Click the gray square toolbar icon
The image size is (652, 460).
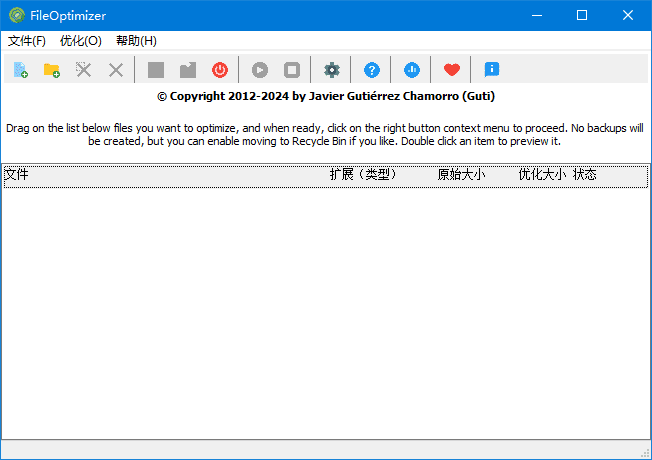(156, 70)
